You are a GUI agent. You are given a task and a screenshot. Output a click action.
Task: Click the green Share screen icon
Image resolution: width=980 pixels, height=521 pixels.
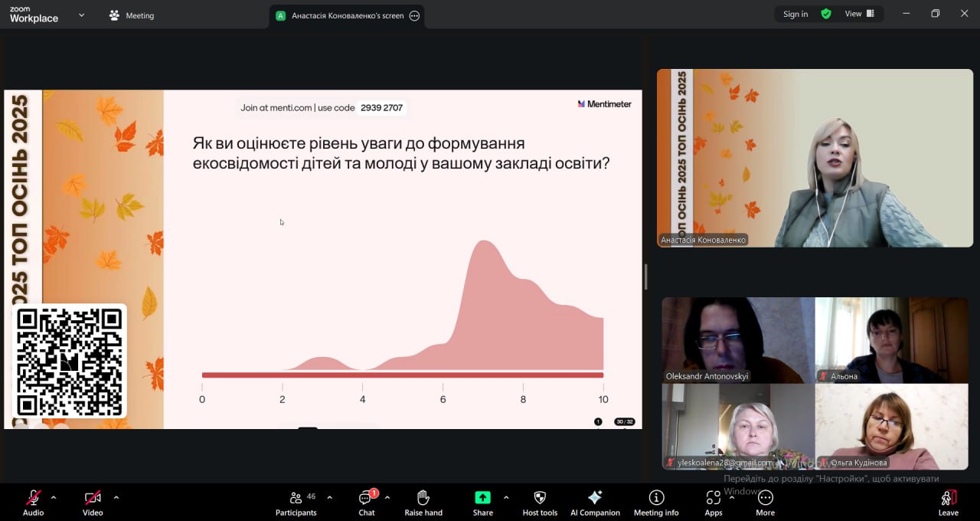[482, 498]
